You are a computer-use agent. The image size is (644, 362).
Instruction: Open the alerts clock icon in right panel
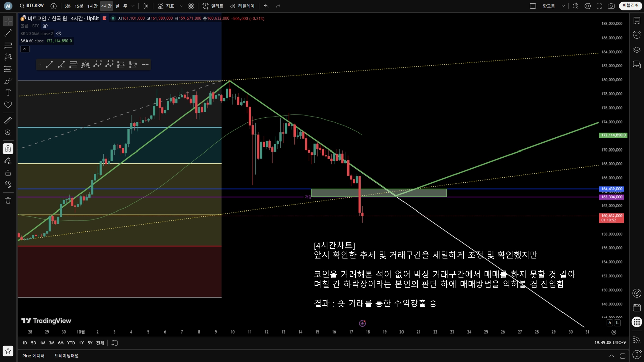636,35
